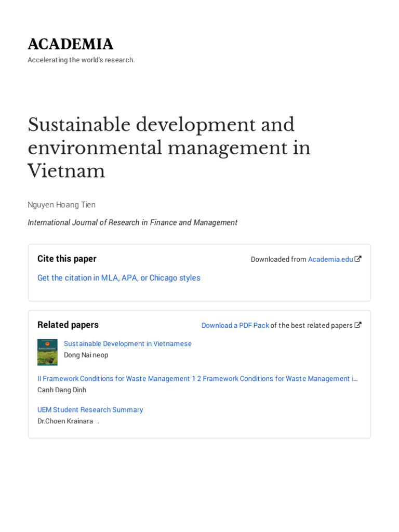The height and width of the screenshot is (532, 399).
Task: Click author Dong Nai neop
Action: click(86, 355)
